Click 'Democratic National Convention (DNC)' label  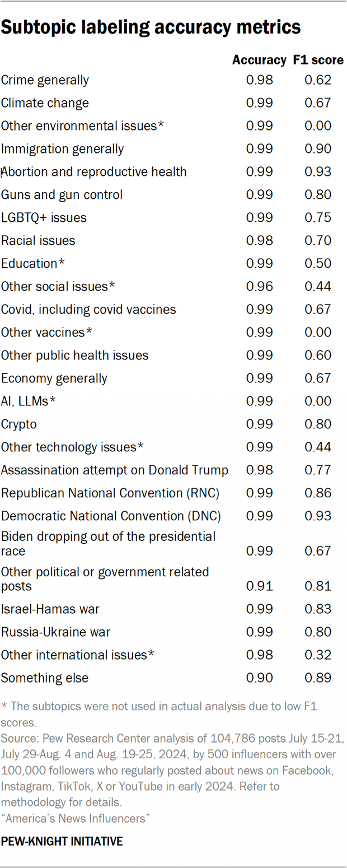click(x=111, y=516)
